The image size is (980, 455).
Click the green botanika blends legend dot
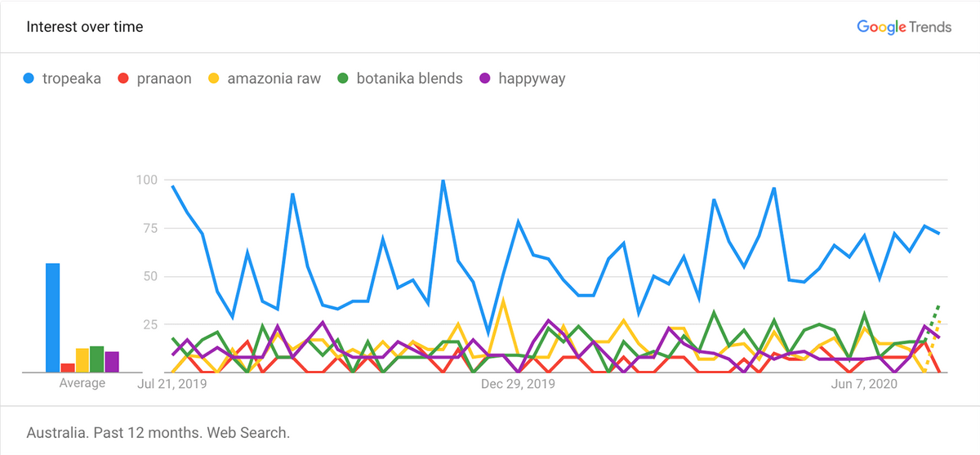342,79
